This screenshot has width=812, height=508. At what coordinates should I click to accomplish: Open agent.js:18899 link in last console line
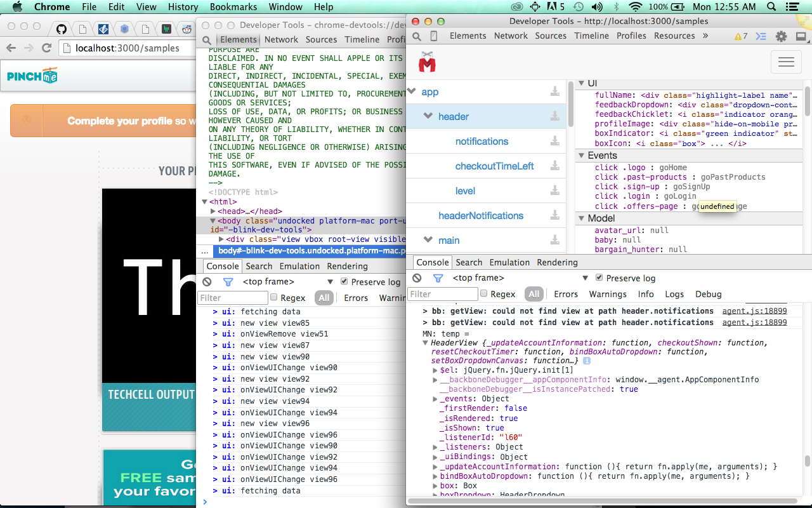pos(754,323)
